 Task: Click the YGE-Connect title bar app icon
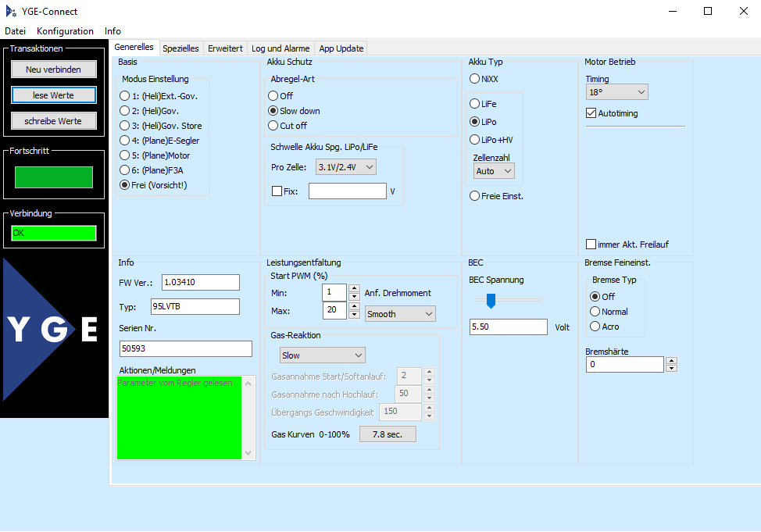tap(11, 11)
